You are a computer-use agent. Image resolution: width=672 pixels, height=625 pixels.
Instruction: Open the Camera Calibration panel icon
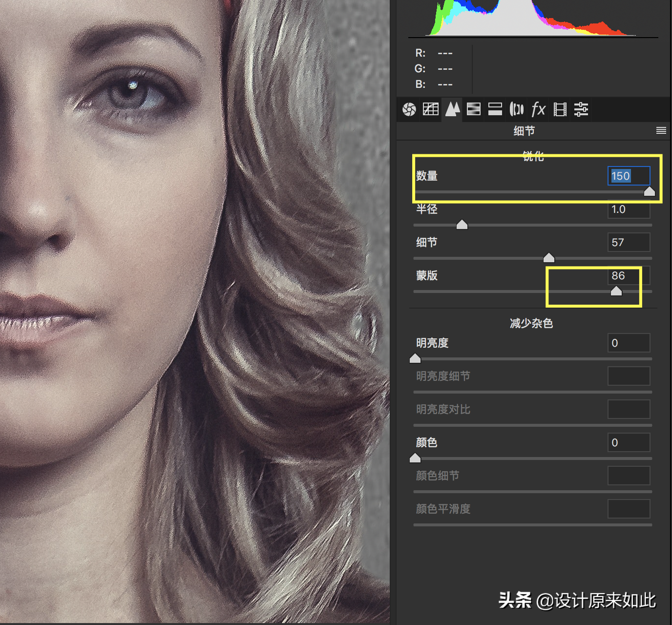(560, 109)
